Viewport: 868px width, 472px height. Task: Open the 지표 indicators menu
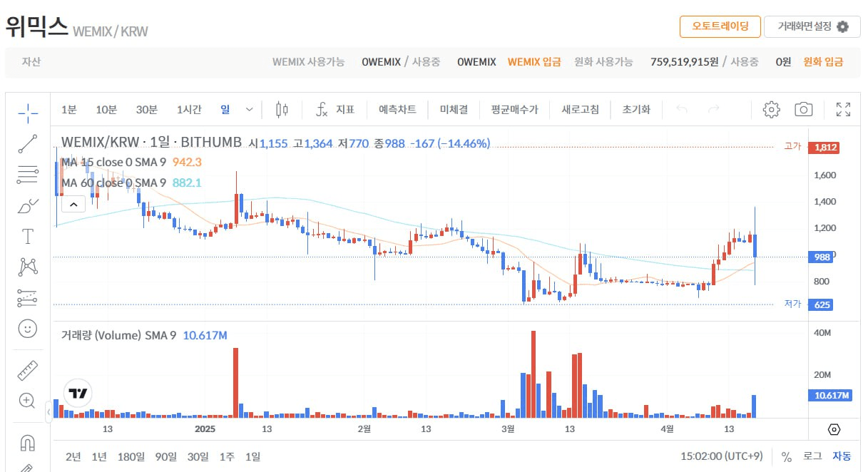pyautogui.click(x=335, y=110)
